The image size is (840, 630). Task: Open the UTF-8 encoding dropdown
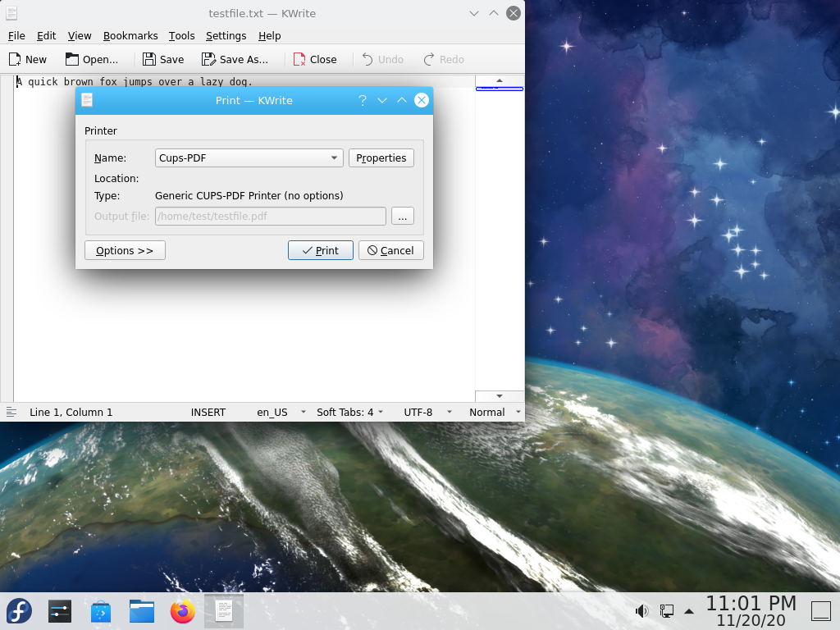(x=427, y=412)
